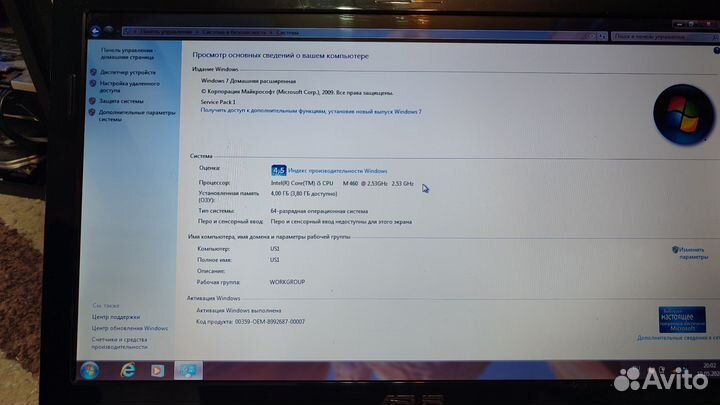This screenshot has width=720, height=405.
Task: Launch Internet Explorer from the taskbar
Action: pos(127,370)
